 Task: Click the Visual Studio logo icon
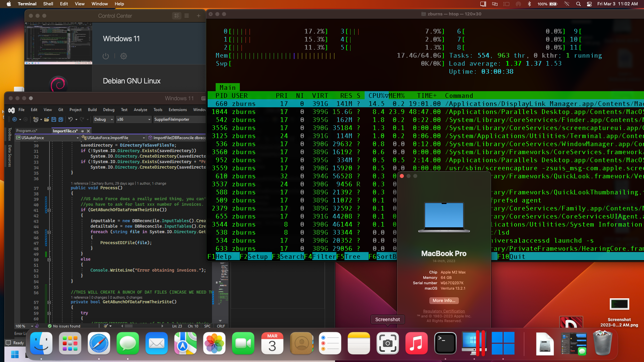[11, 110]
